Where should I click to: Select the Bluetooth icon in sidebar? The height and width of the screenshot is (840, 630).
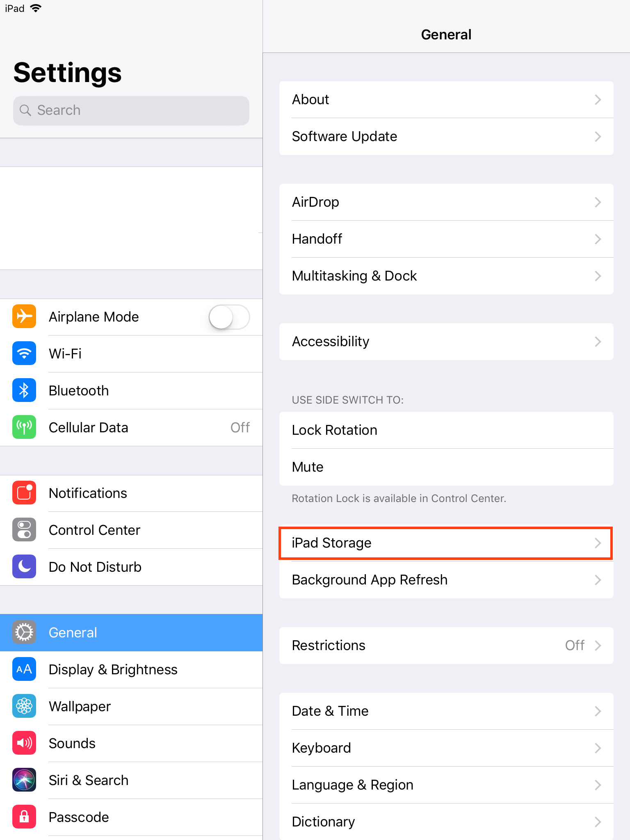(x=24, y=390)
